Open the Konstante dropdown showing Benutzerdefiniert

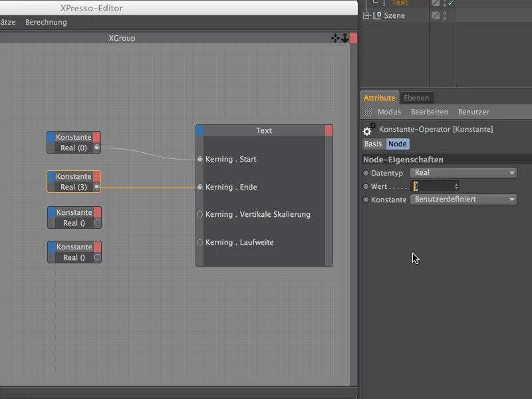tap(464, 199)
